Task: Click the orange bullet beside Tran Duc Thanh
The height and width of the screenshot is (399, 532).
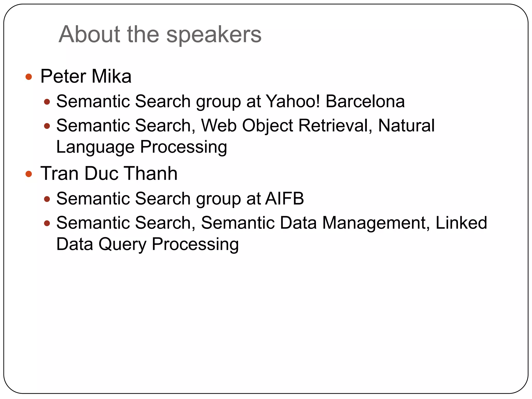Action: (29, 174)
